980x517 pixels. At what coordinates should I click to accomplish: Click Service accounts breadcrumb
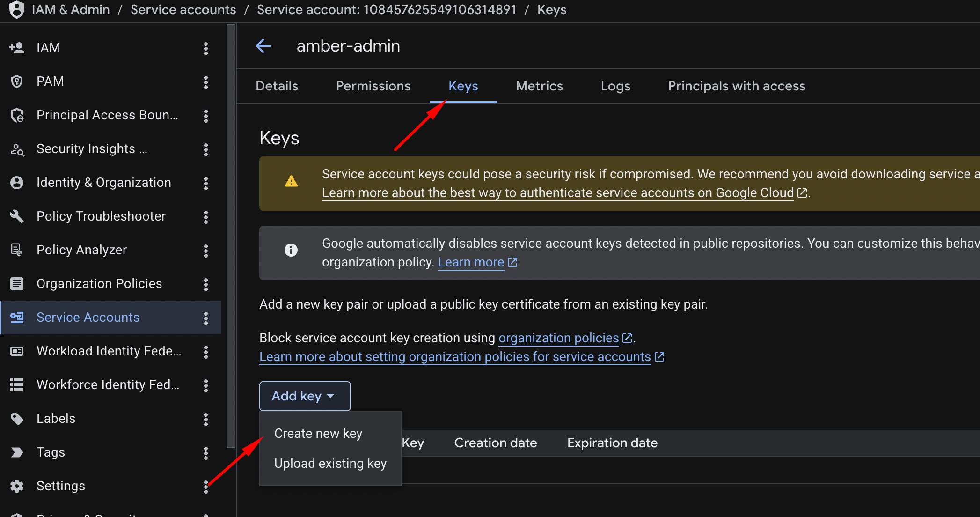click(x=183, y=9)
